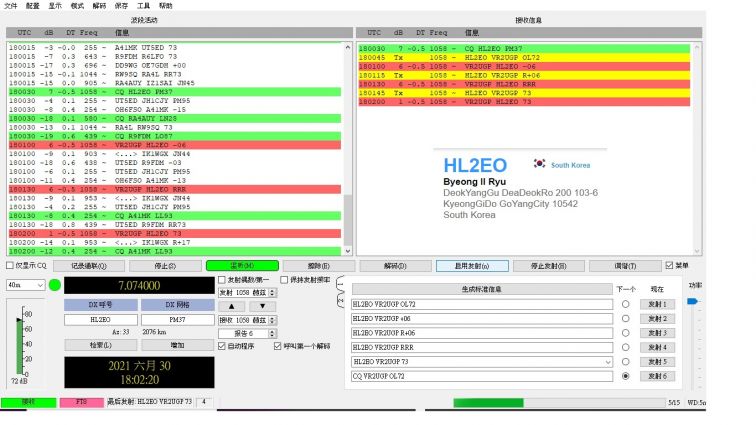The height and width of the screenshot is (425, 756).
Task: Enable the 仅显示CQ checkbox
Action: pyautogui.click(x=11, y=266)
